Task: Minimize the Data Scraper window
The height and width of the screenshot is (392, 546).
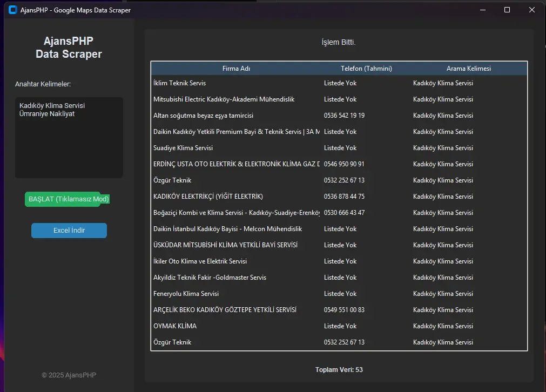Action: pos(482,10)
